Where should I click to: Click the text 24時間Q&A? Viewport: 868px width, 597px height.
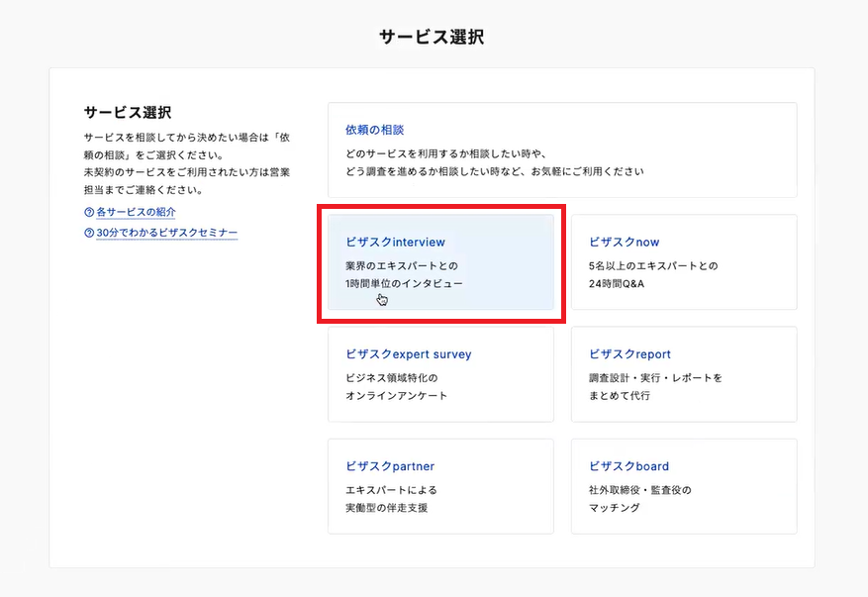tap(617, 283)
